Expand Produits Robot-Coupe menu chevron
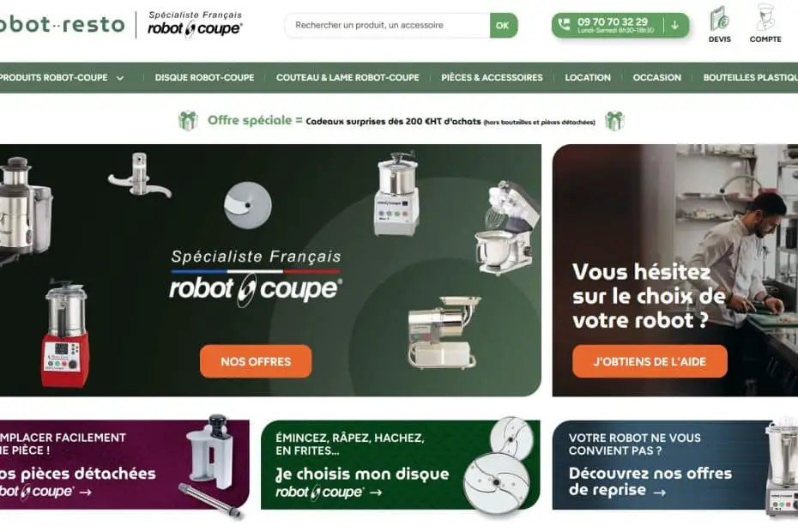Image resolution: width=798 pixels, height=532 pixels. click(120, 78)
